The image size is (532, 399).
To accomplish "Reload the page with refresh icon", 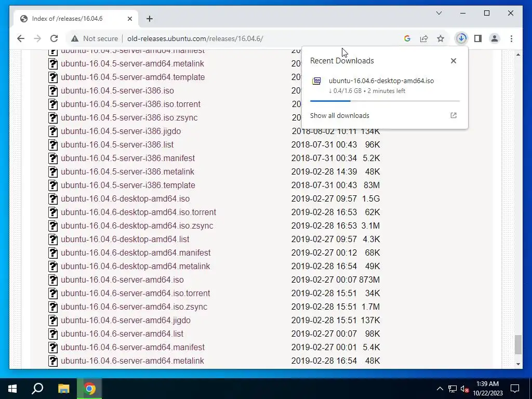I will pyautogui.click(x=54, y=38).
